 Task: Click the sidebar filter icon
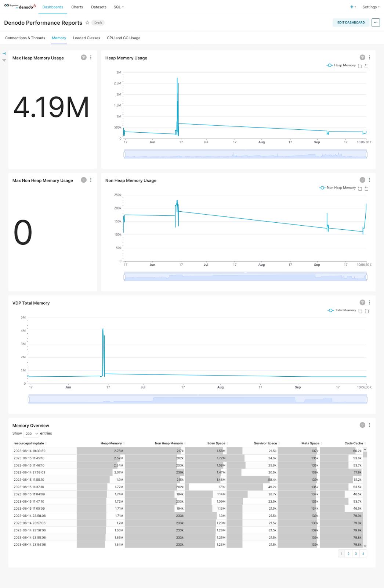click(x=4, y=60)
